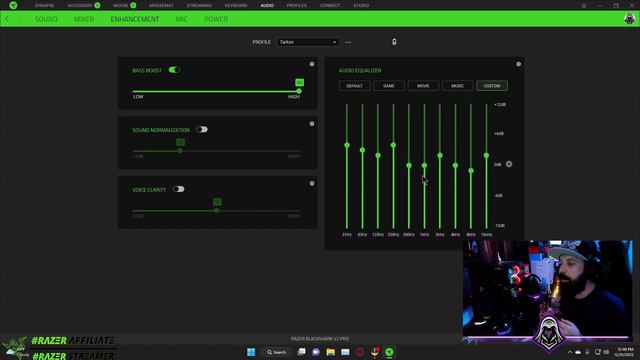The height and width of the screenshot is (360, 640).
Task: Open the Profile dropdown showing Tarkov
Action: point(308,42)
